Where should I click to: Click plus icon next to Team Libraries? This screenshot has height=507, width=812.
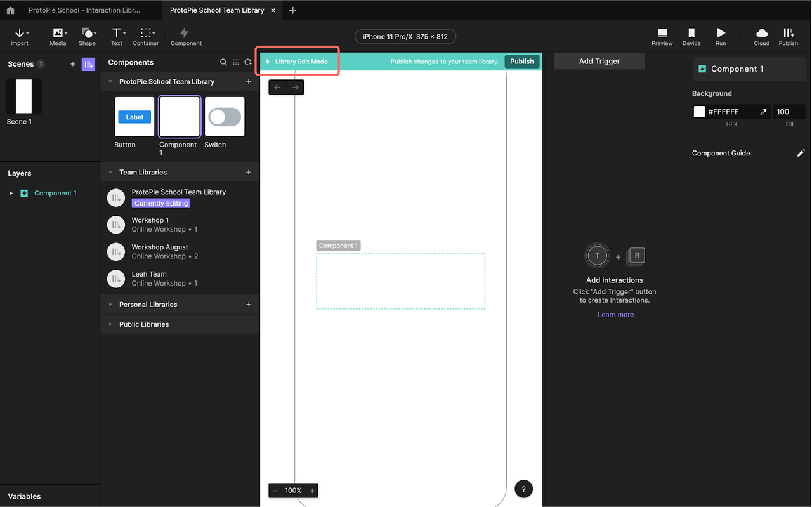coord(249,173)
